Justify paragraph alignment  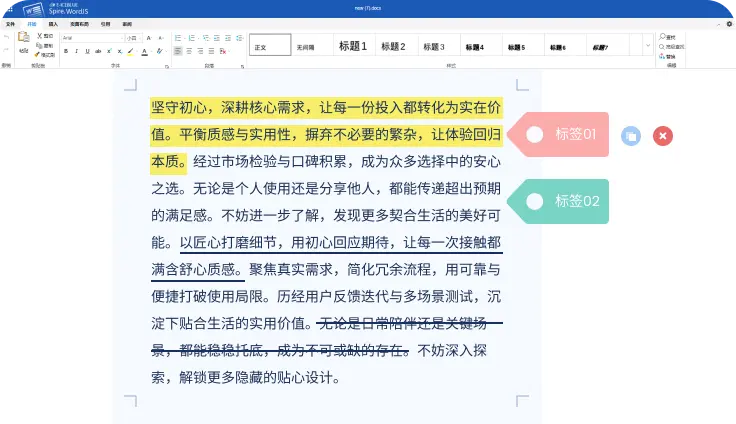(211, 51)
